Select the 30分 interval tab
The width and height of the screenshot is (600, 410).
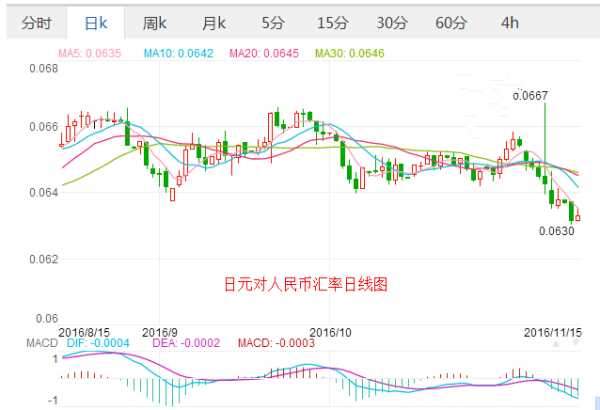point(391,23)
